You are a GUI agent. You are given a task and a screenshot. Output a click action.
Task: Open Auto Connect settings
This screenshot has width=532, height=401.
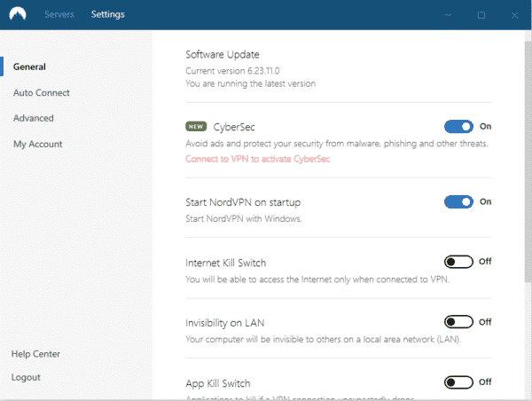(42, 92)
